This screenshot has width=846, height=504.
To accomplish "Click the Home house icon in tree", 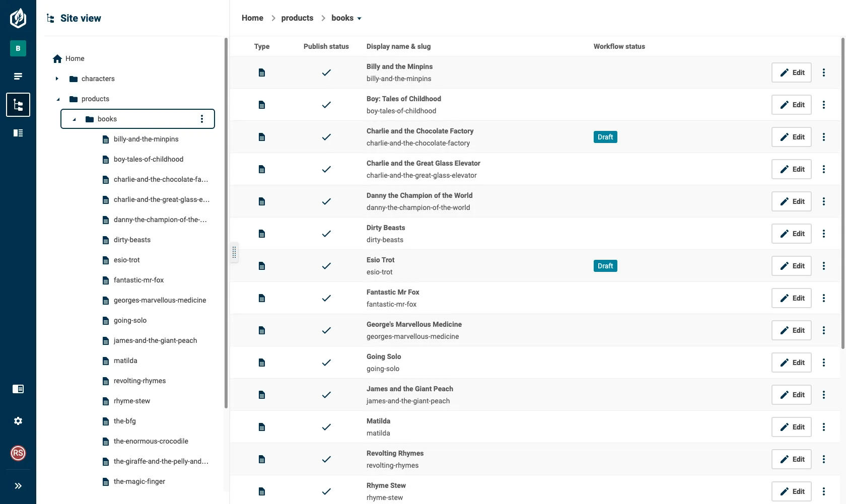I will click(57, 58).
